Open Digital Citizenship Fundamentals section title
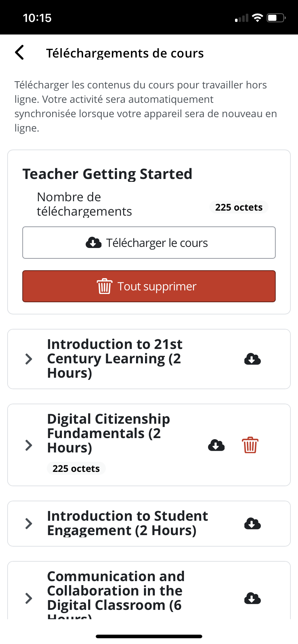 coord(108,433)
